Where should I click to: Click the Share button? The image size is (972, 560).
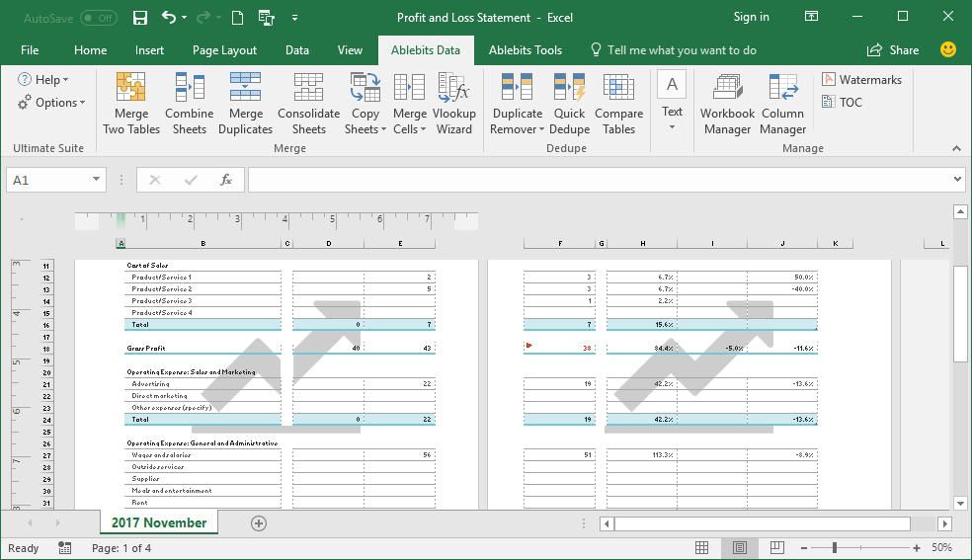pos(893,50)
